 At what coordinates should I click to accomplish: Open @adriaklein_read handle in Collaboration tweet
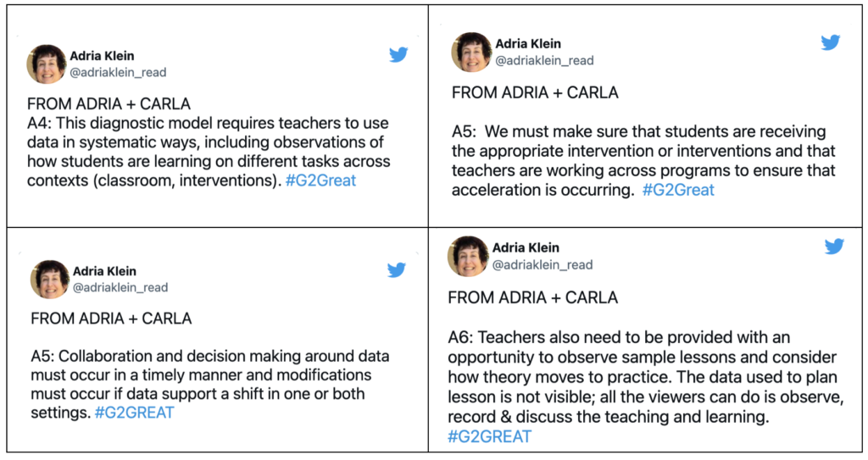(x=120, y=287)
